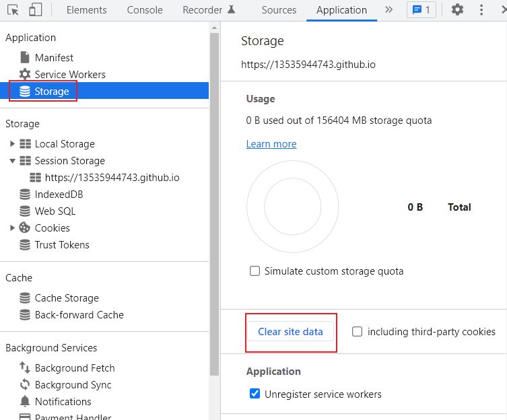
Task: Toggle the device toolbar icon
Action: pos(35,10)
